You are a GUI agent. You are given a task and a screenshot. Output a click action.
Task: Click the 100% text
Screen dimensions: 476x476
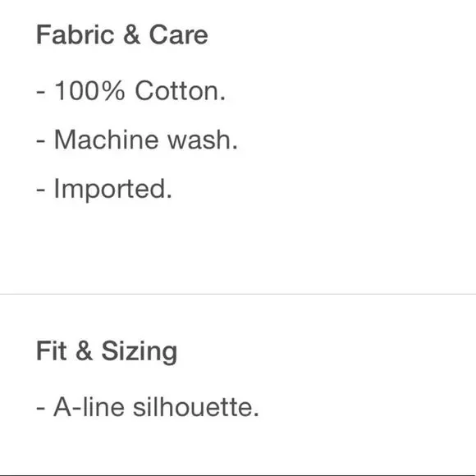(x=89, y=90)
